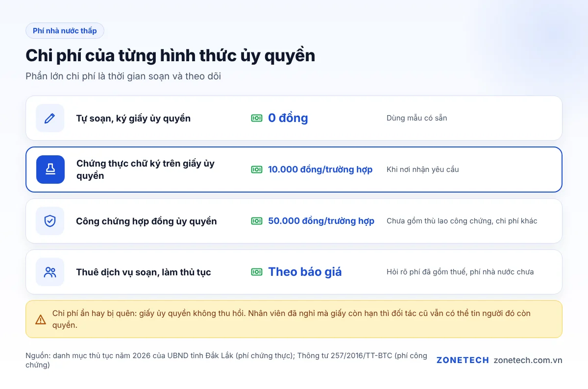
Task: Click the ZONETECH brand logo text
Action: click(463, 360)
